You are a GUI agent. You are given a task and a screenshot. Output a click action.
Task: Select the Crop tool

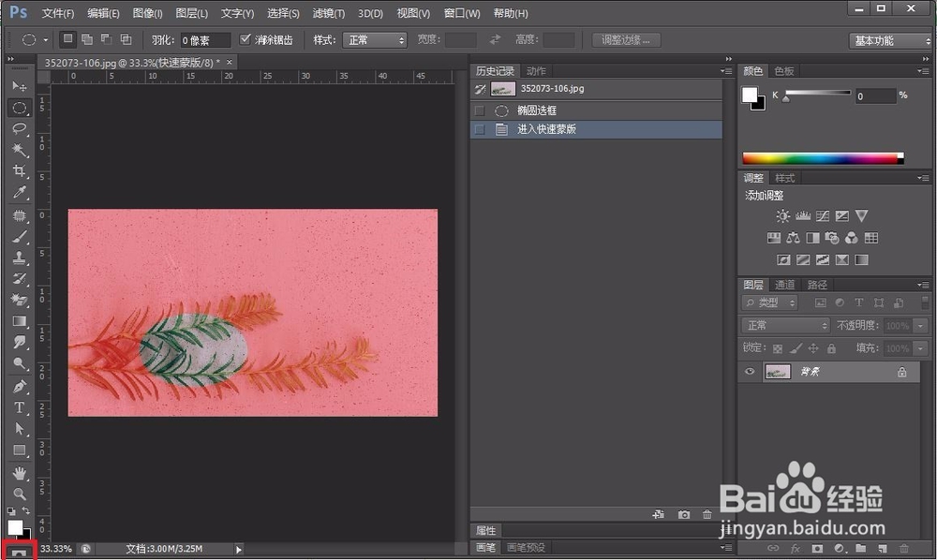coord(19,170)
